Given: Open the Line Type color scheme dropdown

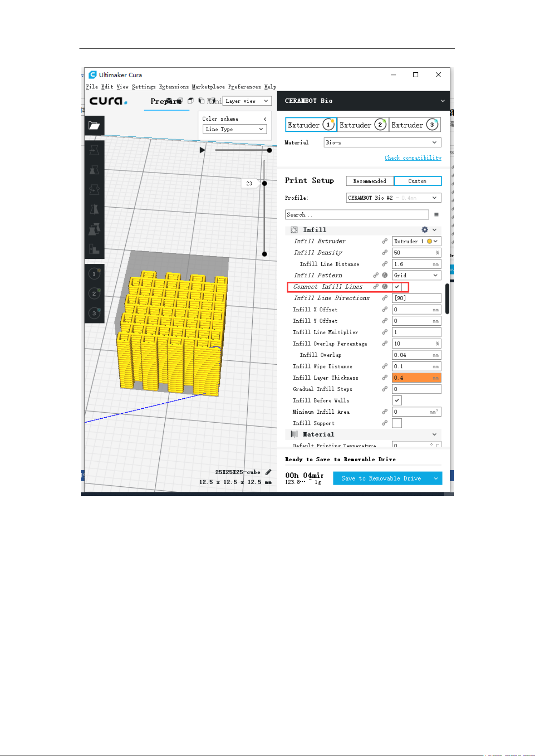Looking at the screenshot, I should 235,129.
